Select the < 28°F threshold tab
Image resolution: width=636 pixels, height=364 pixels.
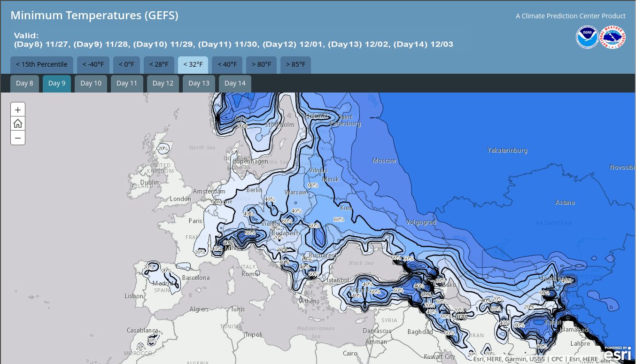pyautogui.click(x=159, y=65)
